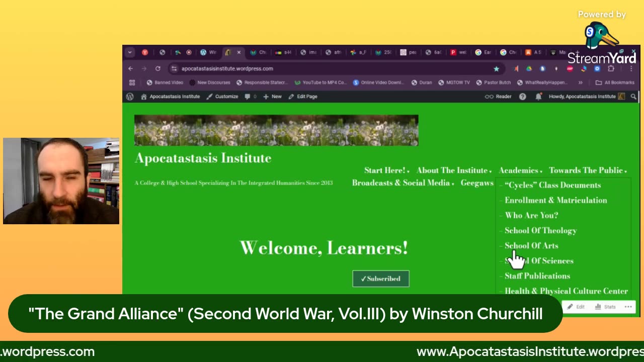This screenshot has height=362, width=644.
Task: Switch to the WordPress 'Wir' tab
Action: point(208,52)
